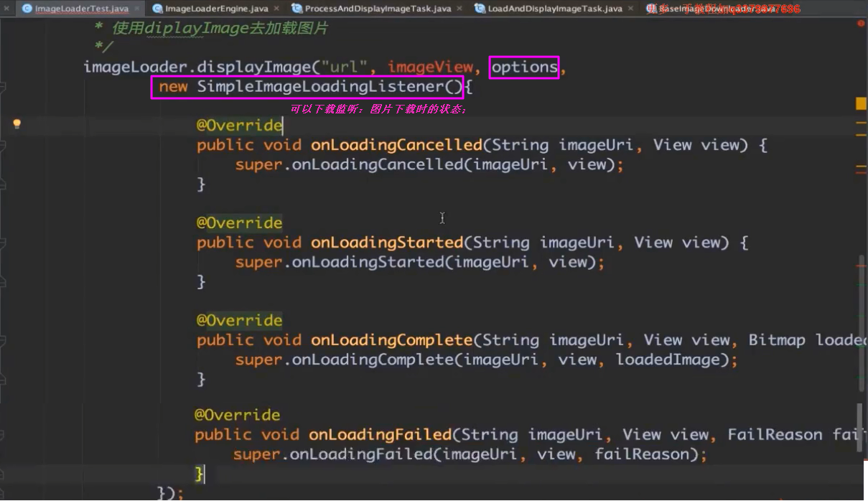Viewport: 868px width, 501px height.
Task: Place cursor on onLoadingFailed method name
Action: coord(380,434)
